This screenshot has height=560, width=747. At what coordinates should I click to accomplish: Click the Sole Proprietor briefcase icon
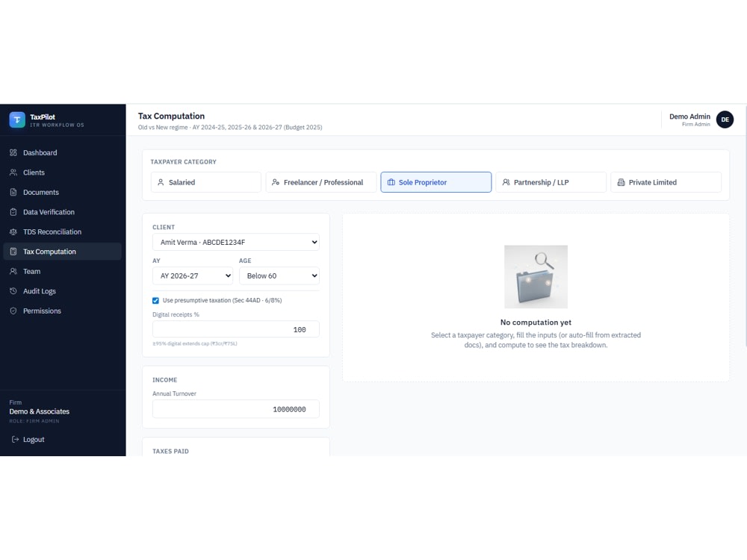pyautogui.click(x=391, y=182)
